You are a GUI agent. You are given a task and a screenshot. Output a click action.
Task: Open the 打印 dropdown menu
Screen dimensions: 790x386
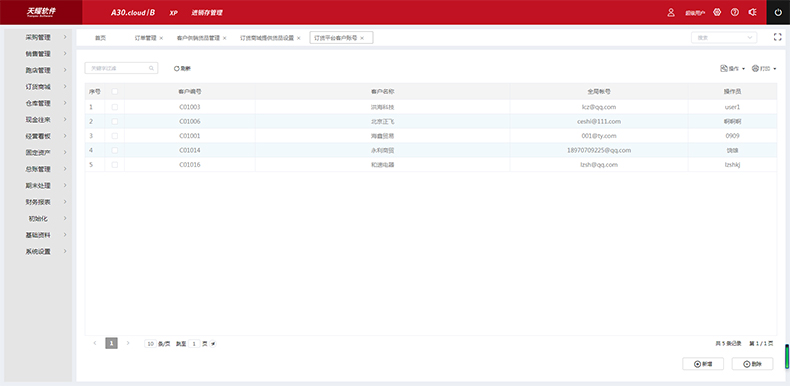coord(764,69)
